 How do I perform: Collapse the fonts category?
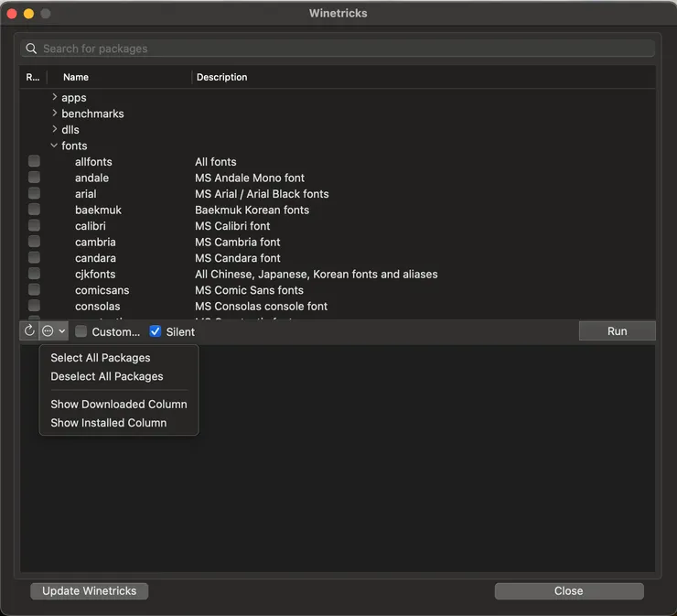(54, 146)
